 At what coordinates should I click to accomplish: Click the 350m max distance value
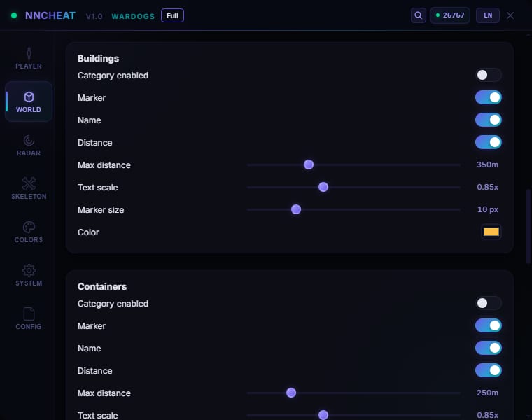click(x=487, y=164)
